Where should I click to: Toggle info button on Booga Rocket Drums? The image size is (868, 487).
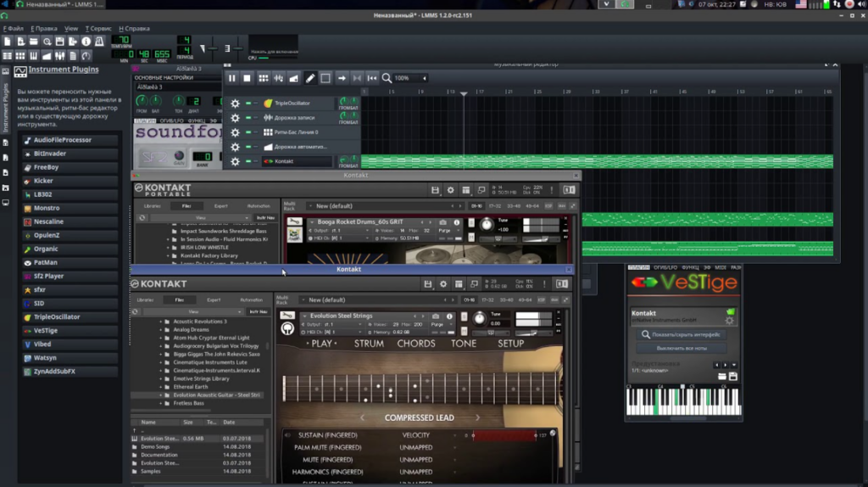click(457, 222)
